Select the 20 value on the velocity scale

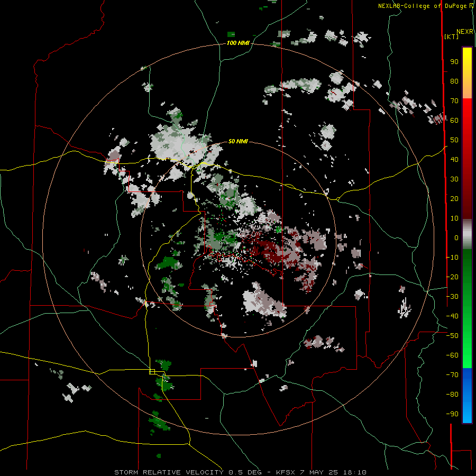pos(454,199)
